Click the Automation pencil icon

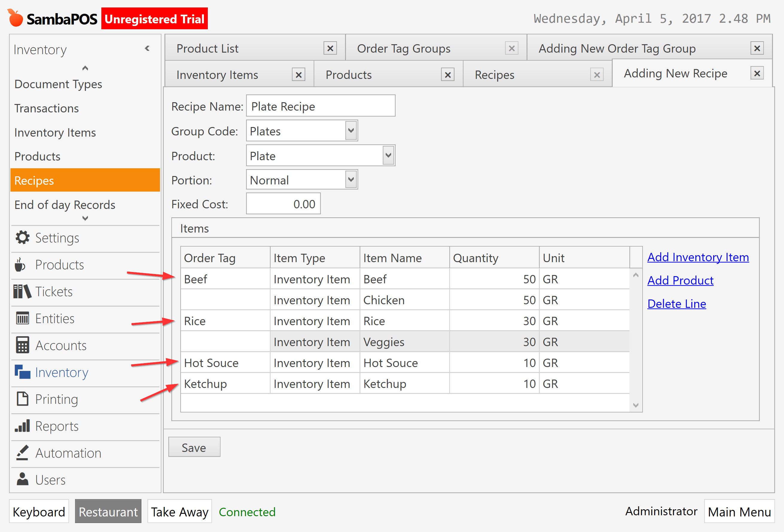coord(23,453)
